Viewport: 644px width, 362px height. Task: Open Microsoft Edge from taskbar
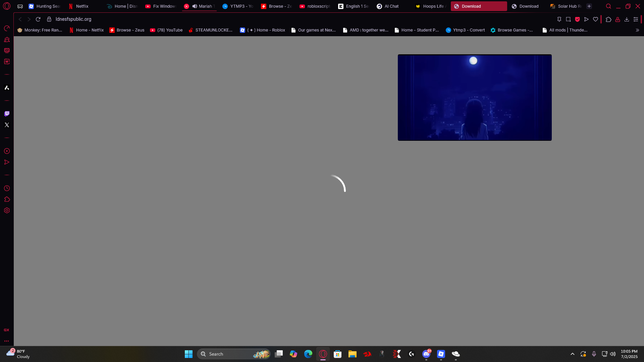click(308, 354)
